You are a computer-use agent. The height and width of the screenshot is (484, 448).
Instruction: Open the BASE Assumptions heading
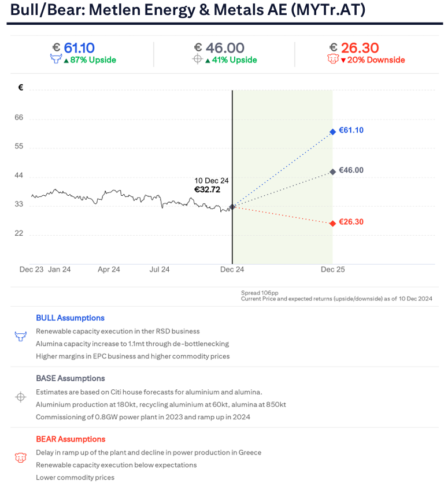tap(70, 378)
